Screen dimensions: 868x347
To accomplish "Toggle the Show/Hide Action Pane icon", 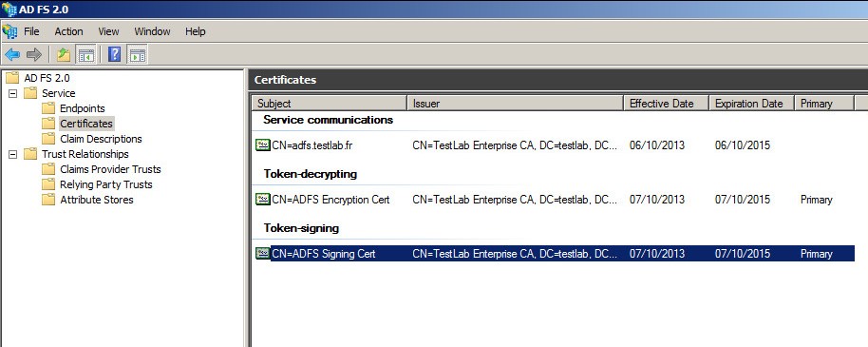I will (x=138, y=54).
